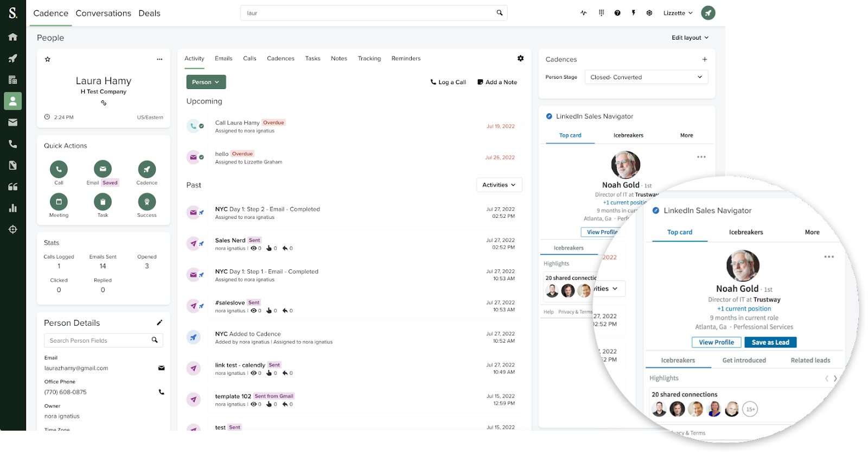The width and height of the screenshot is (868, 454).
Task: Click Noah Gold's profile photo
Action: coord(742,266)
